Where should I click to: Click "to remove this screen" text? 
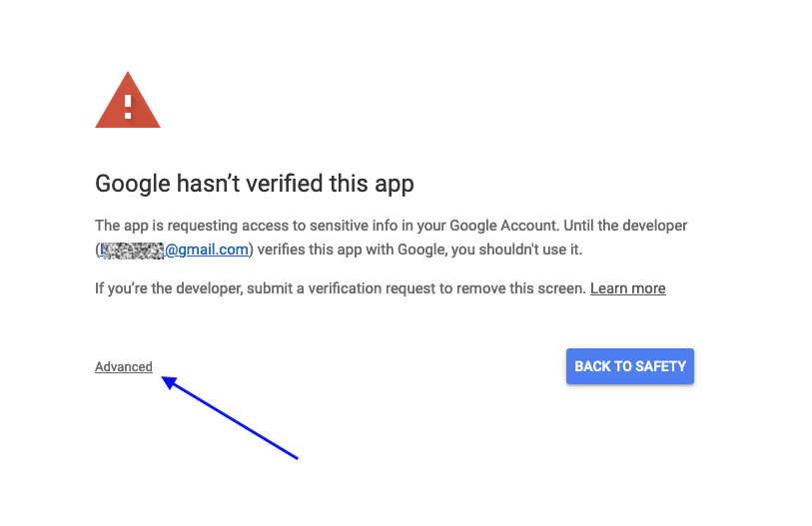coord(513,288)
